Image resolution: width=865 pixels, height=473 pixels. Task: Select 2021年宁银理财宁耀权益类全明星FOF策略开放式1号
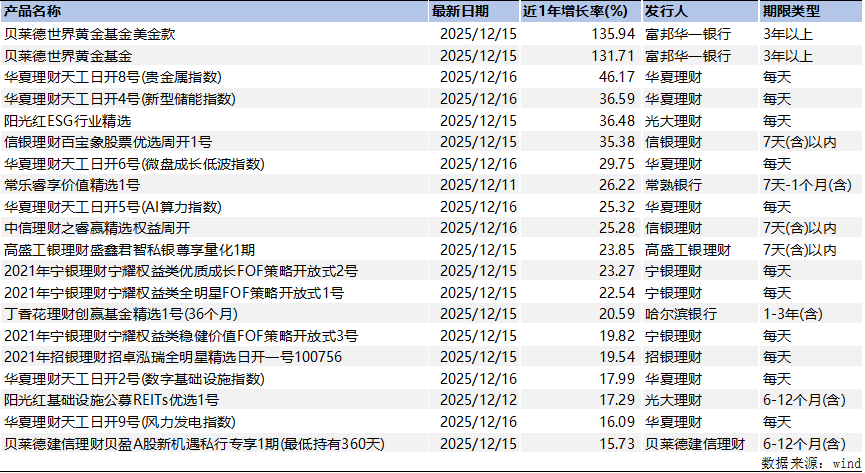click(x=174, y=293)
